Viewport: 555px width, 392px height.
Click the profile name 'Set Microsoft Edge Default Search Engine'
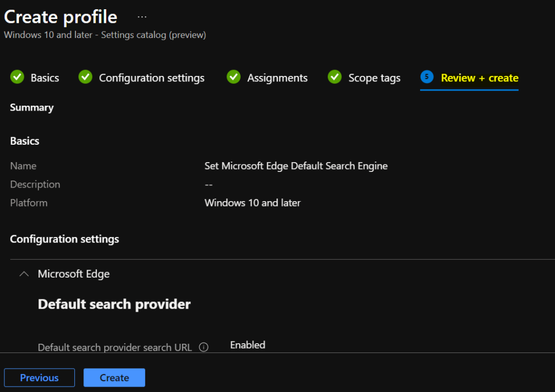point(296,166)
